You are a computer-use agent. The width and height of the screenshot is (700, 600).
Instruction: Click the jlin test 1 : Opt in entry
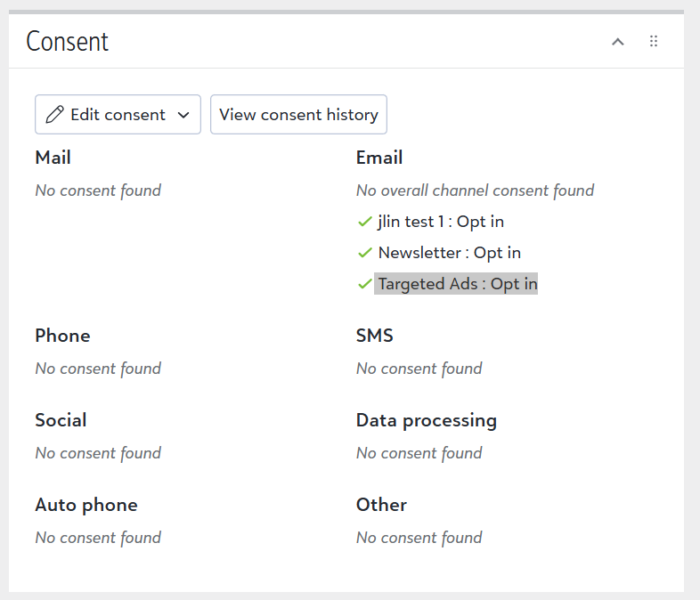(x=441, y=222)
